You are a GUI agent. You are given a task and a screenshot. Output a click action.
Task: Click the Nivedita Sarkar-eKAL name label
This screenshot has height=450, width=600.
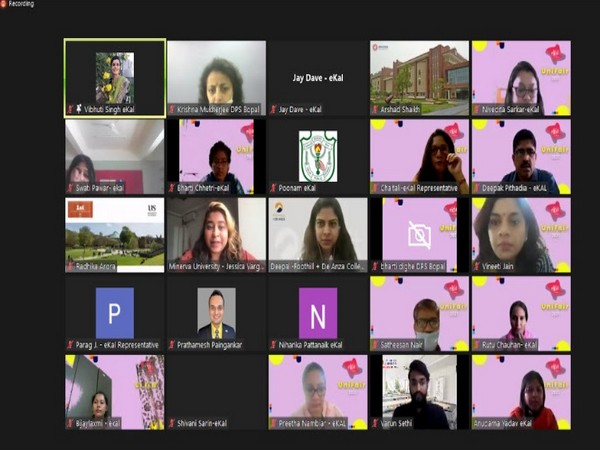(513, 109)
